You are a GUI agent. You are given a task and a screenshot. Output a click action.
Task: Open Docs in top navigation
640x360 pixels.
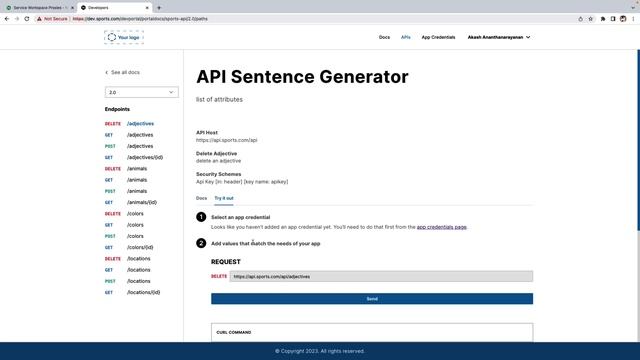[384, 37]
